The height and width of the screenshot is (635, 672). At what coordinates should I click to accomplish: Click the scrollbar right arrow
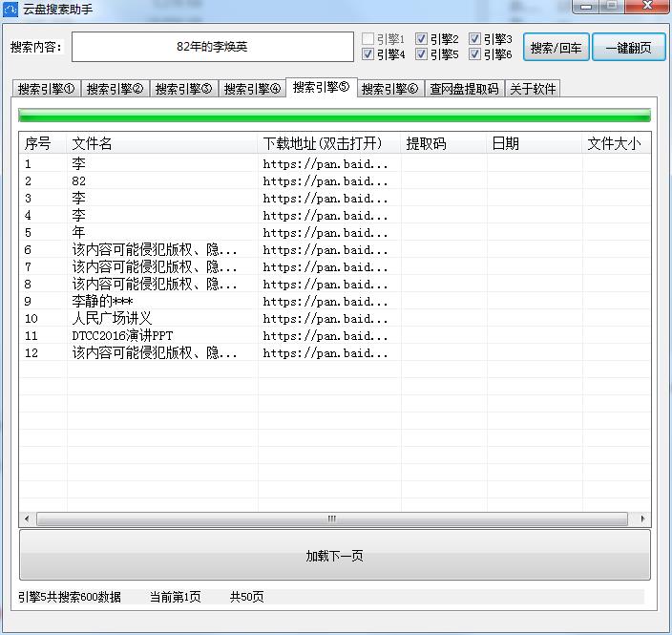point(642,519)
